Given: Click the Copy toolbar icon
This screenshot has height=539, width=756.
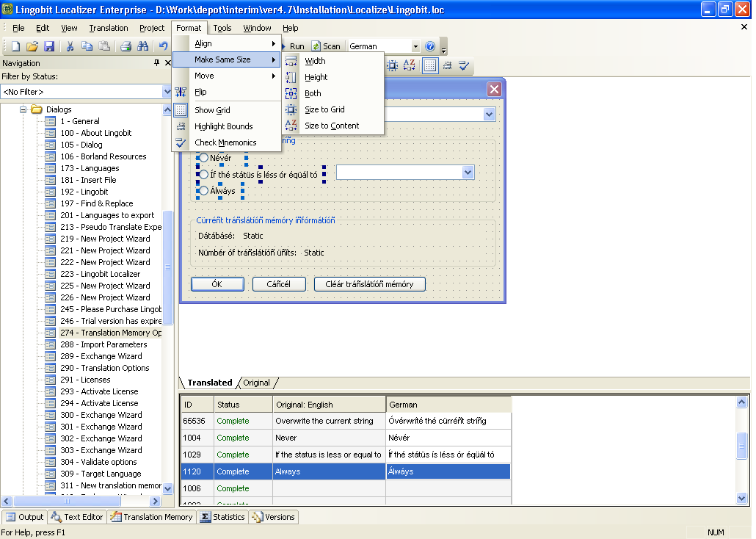Looking at the screenshot, I should pyautogui.click(x=87, y=46).
